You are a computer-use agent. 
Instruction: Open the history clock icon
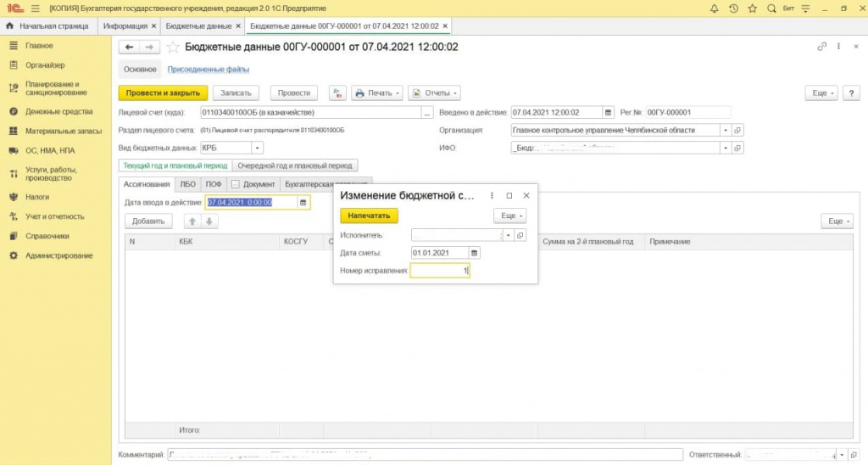point(732,8)
